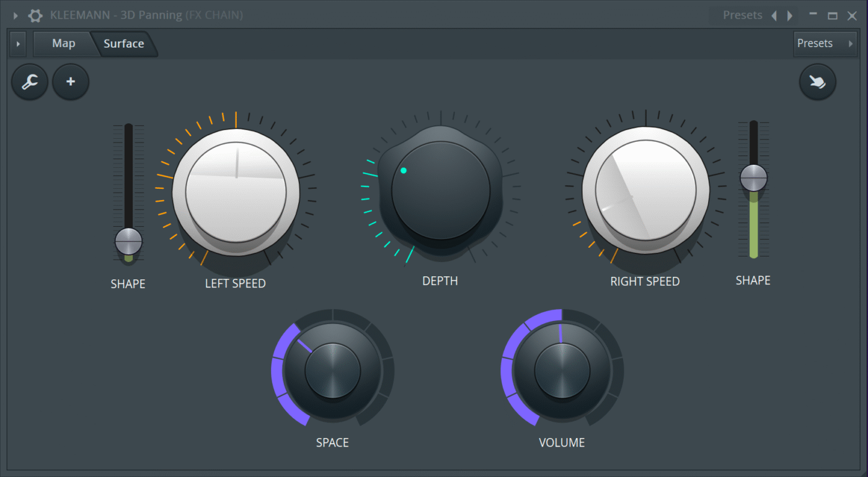Click the right SHAPE slider handle
The width and height of the screenshot is (868, 477).
(753, 178)
